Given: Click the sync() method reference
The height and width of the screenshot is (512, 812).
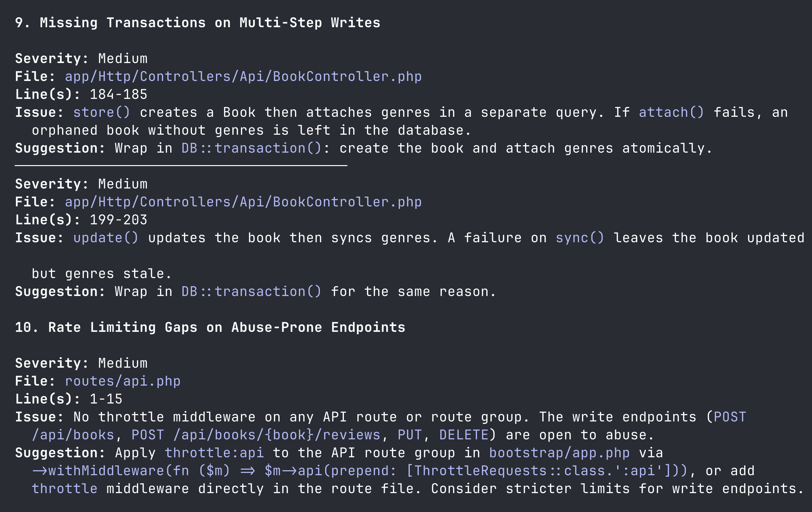Looking at the screenshot, I should [580, 238].
